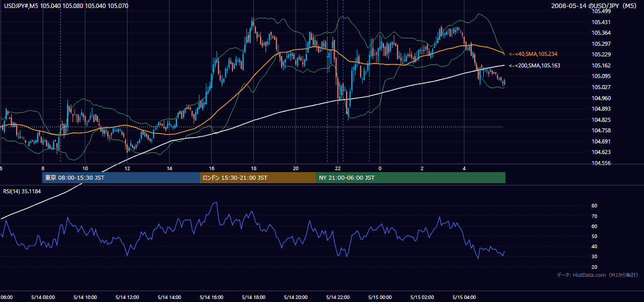
Task: Click price level 104.623 on the axis
Action: click(601, 152)
